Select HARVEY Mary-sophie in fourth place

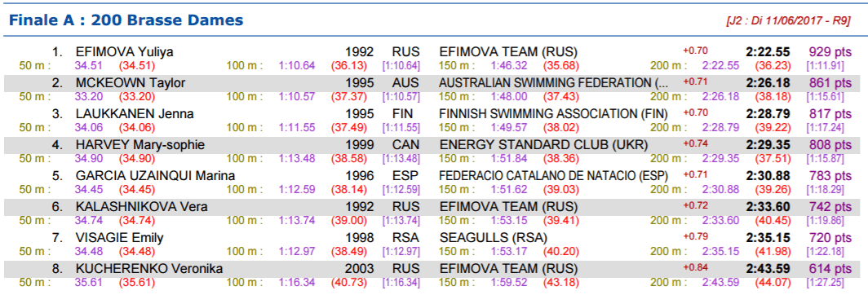(x=140, y=145)
